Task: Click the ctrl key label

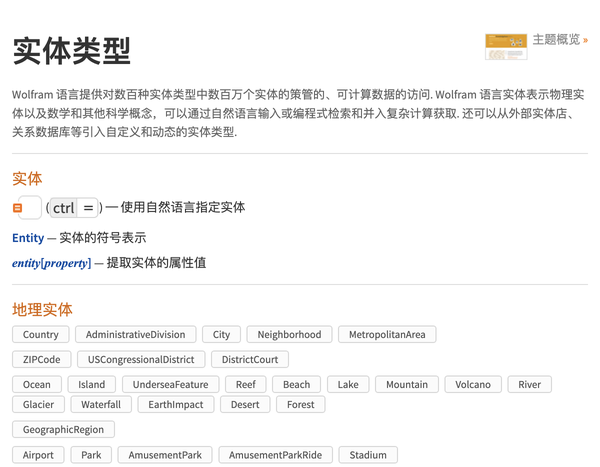Action: 64,208
